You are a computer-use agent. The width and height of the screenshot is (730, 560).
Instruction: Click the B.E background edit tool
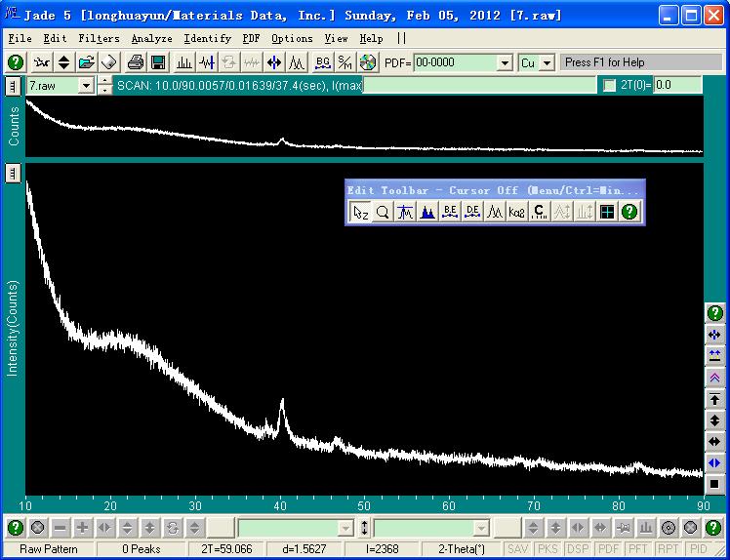[450, 212]
